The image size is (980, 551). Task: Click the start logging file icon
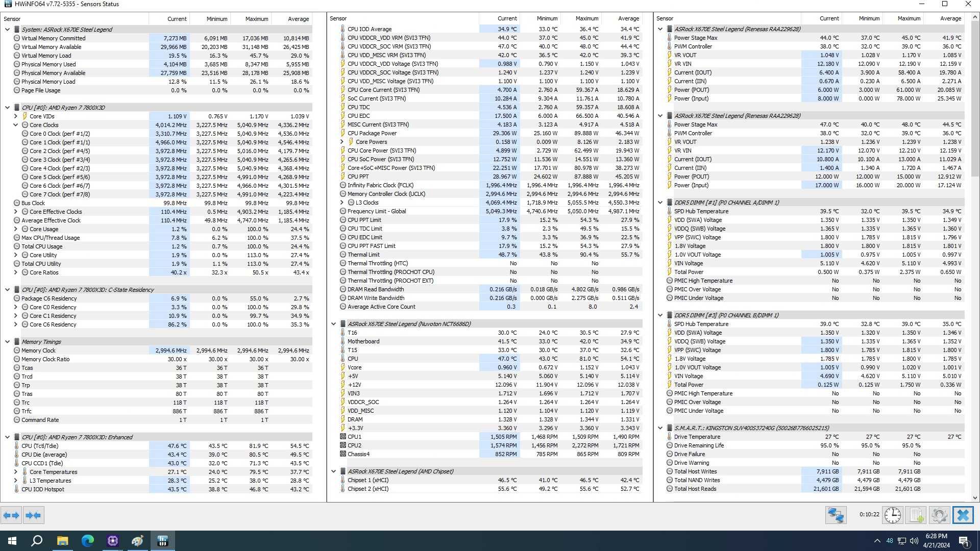click(x=916, y=515)
